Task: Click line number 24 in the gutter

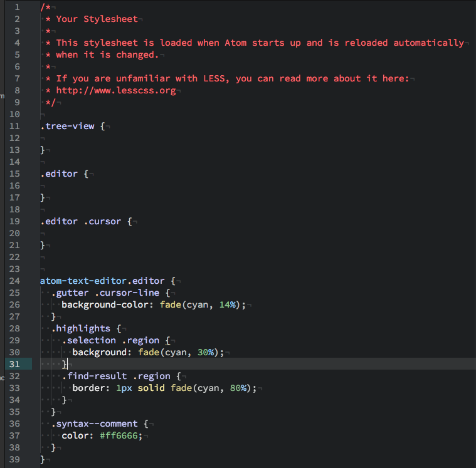Action: pyautogui.click(x=14, y=281)
